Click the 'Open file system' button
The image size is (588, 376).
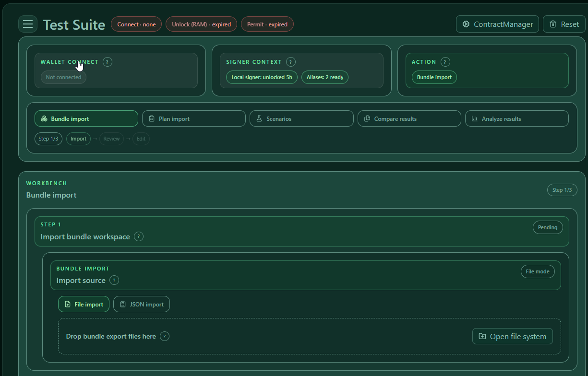tap(513, 336)
